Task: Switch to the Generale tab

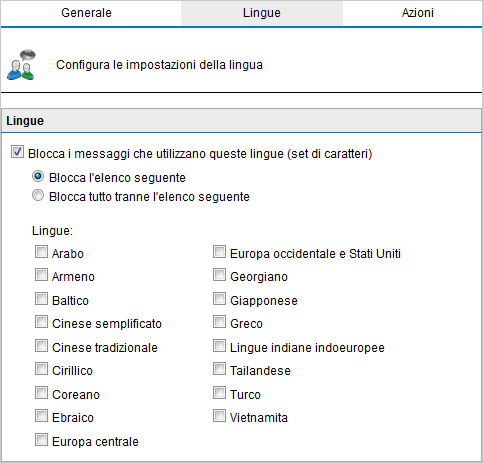Action: tap(86, 13)
